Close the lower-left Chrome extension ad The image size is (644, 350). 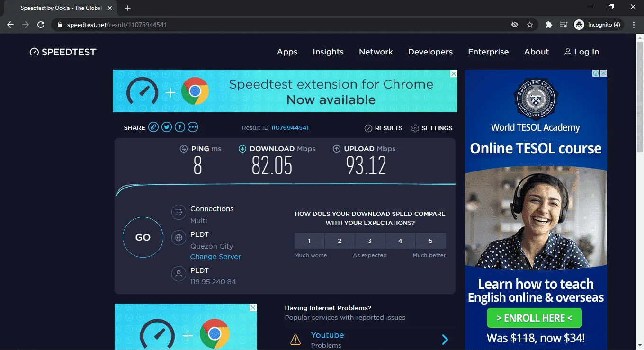pos(253,307)
